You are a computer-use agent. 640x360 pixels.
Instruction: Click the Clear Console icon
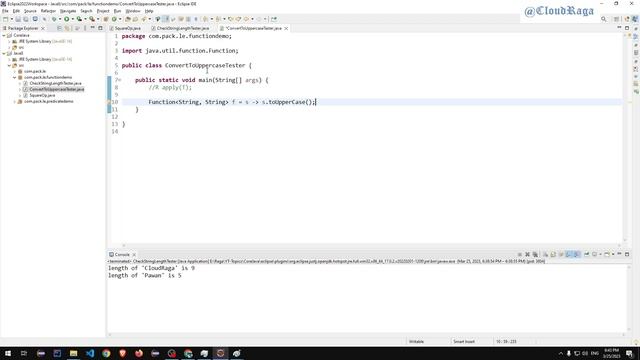pos(545,254)
